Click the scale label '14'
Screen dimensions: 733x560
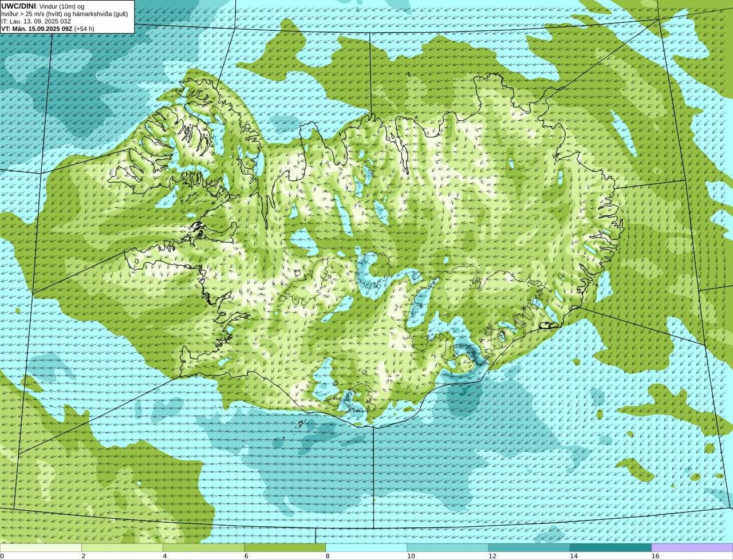574,556
